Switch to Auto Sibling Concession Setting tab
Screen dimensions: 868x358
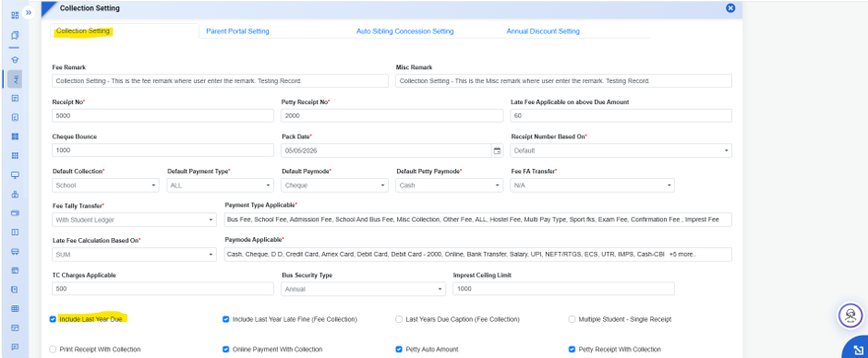[x=404, y=31]
